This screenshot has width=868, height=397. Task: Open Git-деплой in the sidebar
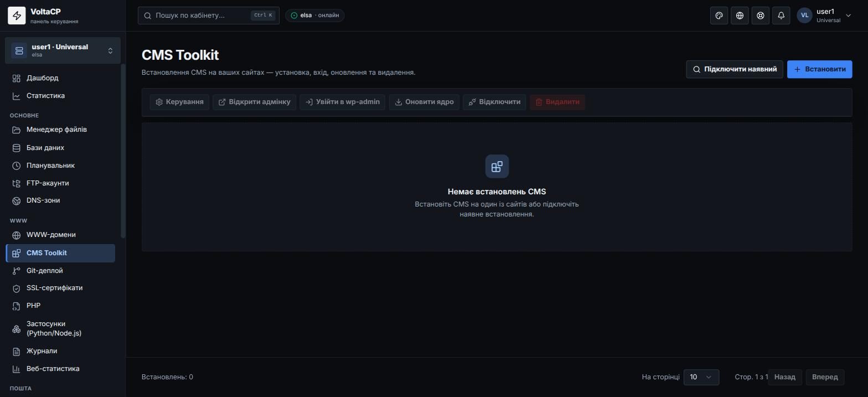[x=60, y=271]
